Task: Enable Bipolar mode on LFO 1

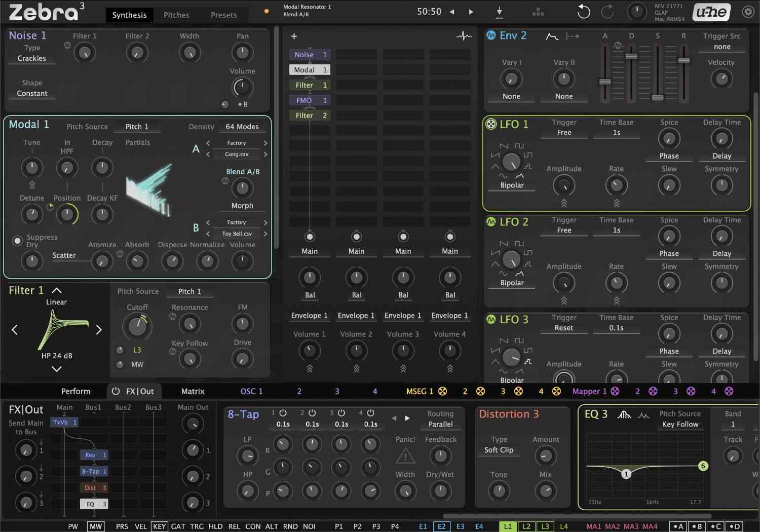Action: pyautogui.click(x=512, y=185)
